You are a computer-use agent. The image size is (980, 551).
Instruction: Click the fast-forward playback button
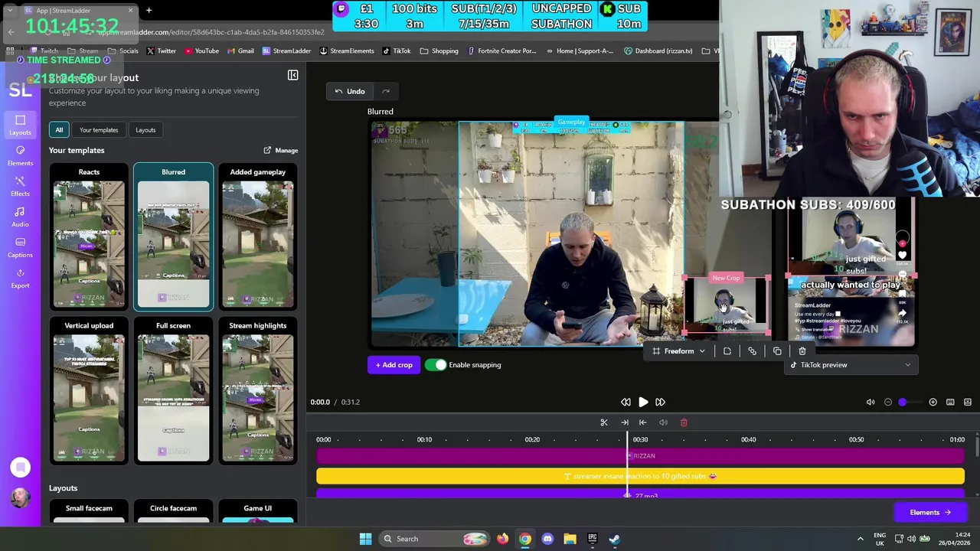click(660, 402)
